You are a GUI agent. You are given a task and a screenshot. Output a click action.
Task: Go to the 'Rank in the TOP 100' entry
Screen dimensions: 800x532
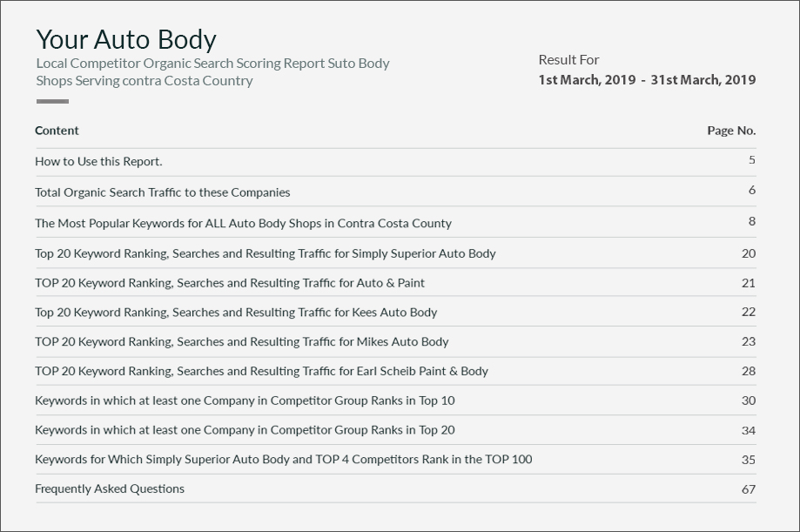(283, 460)
